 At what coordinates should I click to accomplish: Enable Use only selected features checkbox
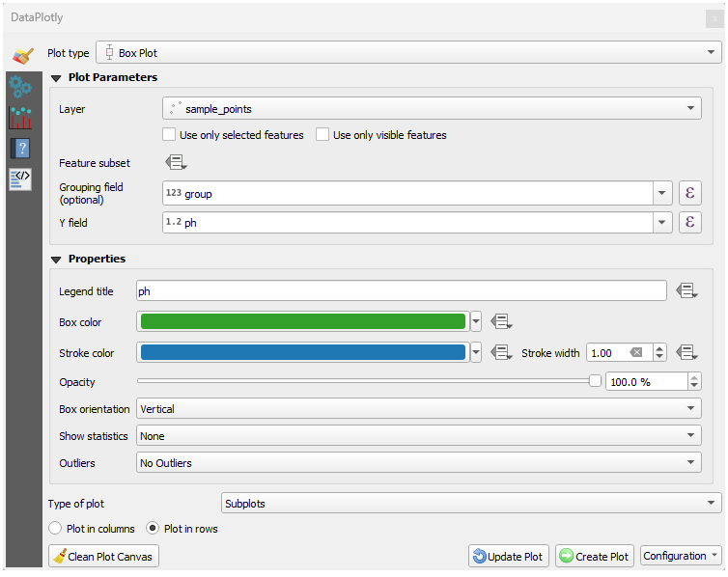point(170,135)
